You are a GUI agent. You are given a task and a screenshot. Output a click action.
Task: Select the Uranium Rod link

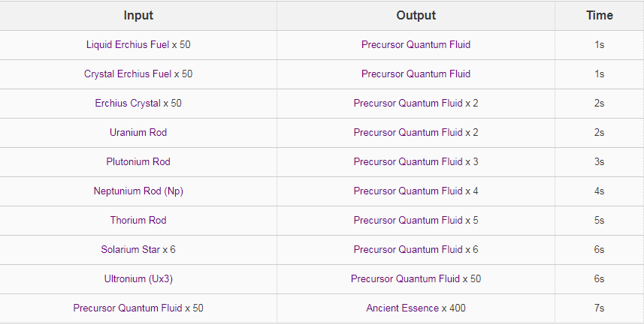(138, 133)
